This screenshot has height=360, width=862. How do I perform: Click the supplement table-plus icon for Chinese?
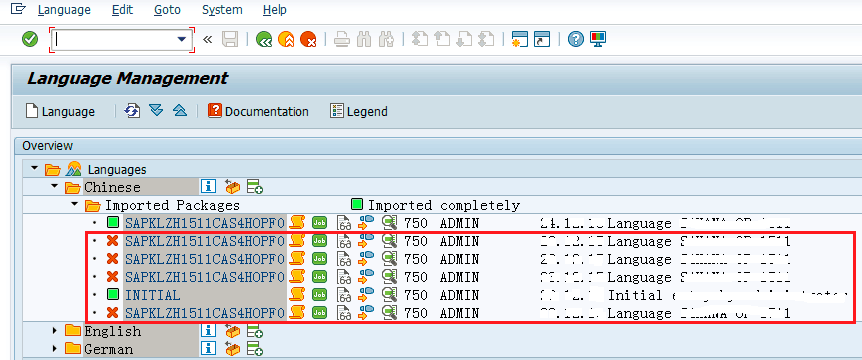pyautogui.click(x=254, y=187)
